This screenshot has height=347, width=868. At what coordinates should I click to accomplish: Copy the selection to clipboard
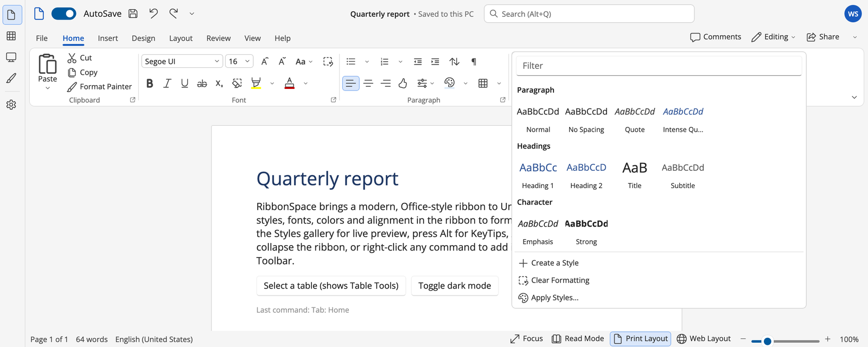pos(82,72)
